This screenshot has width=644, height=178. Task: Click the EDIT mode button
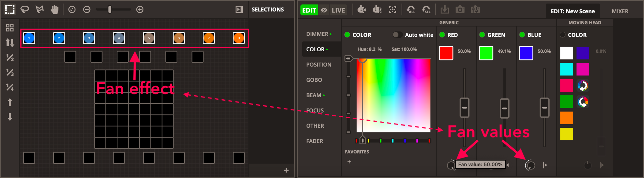[x=309, y=10]
